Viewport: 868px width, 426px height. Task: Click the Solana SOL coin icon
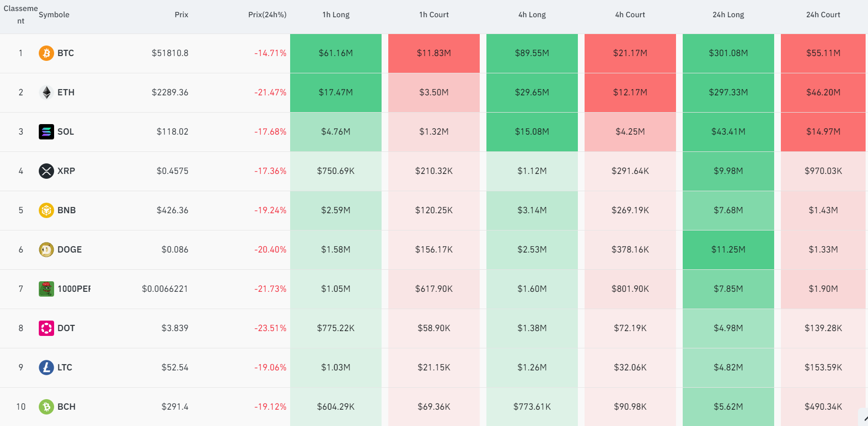coord(46,132)
